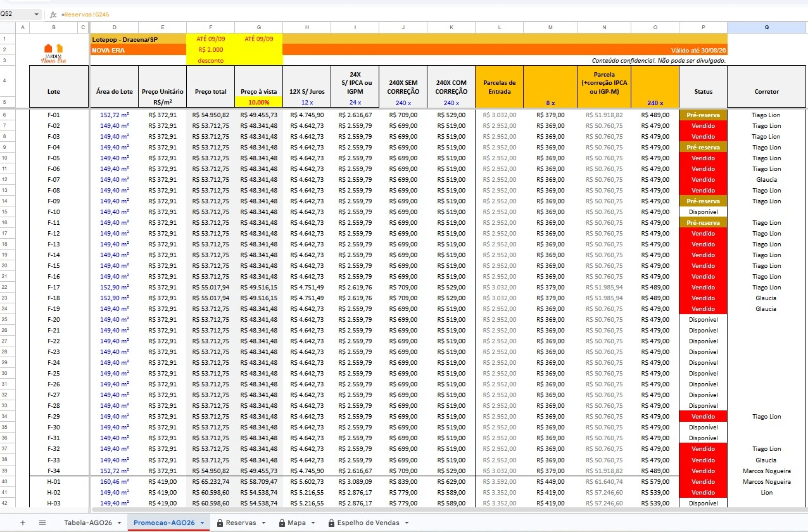
Task: Select column L header
Action: [x=500, y=27]
